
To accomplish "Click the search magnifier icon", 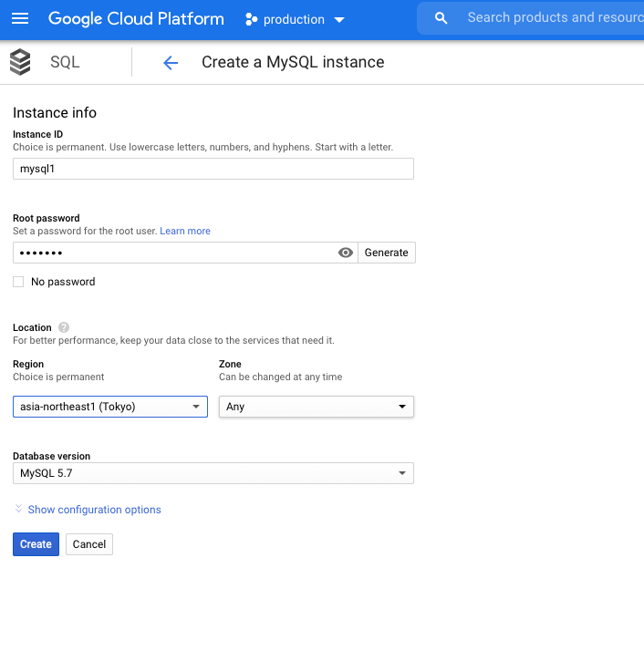I will click(x=441, y=18).
